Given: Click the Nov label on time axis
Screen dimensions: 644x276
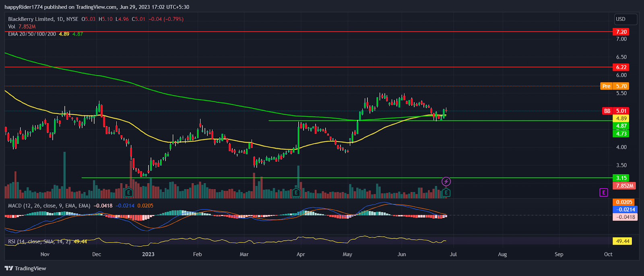Looking at the screenshot, I should coord(45,254).
